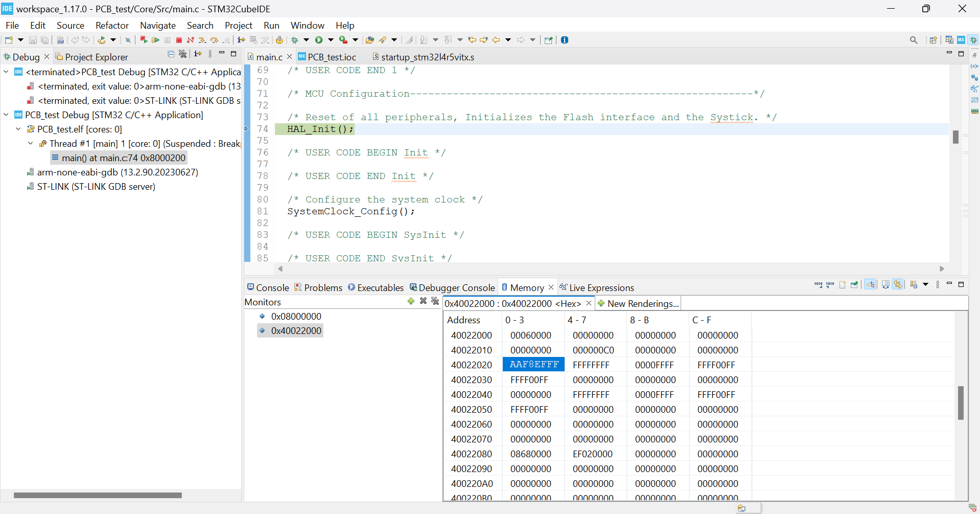Viewport: 980px width, 514px height.
Task: Click the Debug bug toolbar icon
Action: tap(294, 40)
